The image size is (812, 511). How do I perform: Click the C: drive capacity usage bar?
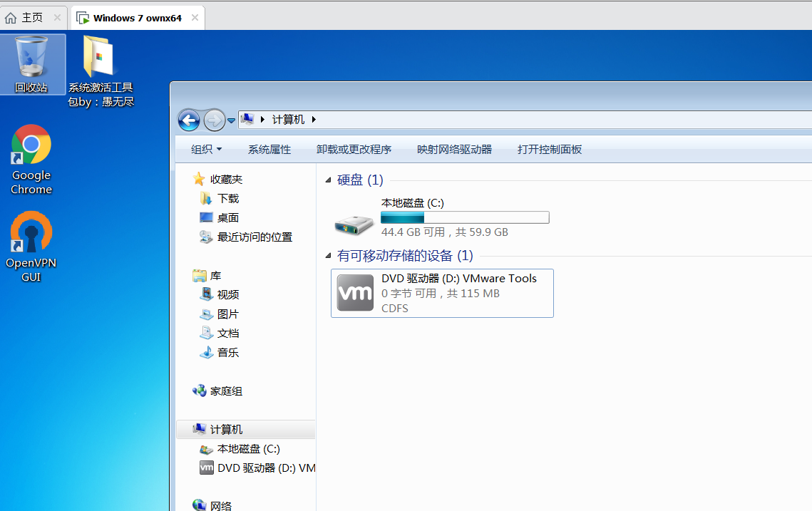pyautogui.click(x=465, y=217)
